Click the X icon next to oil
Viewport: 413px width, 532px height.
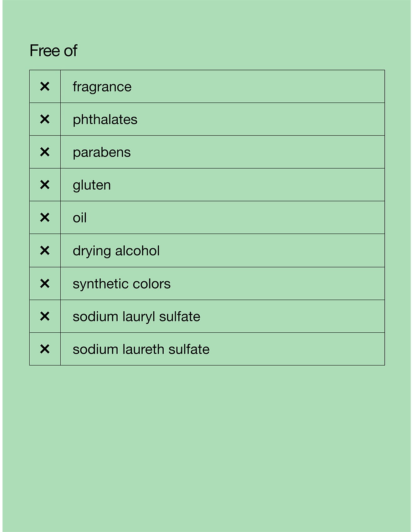(x=45, y=217)
